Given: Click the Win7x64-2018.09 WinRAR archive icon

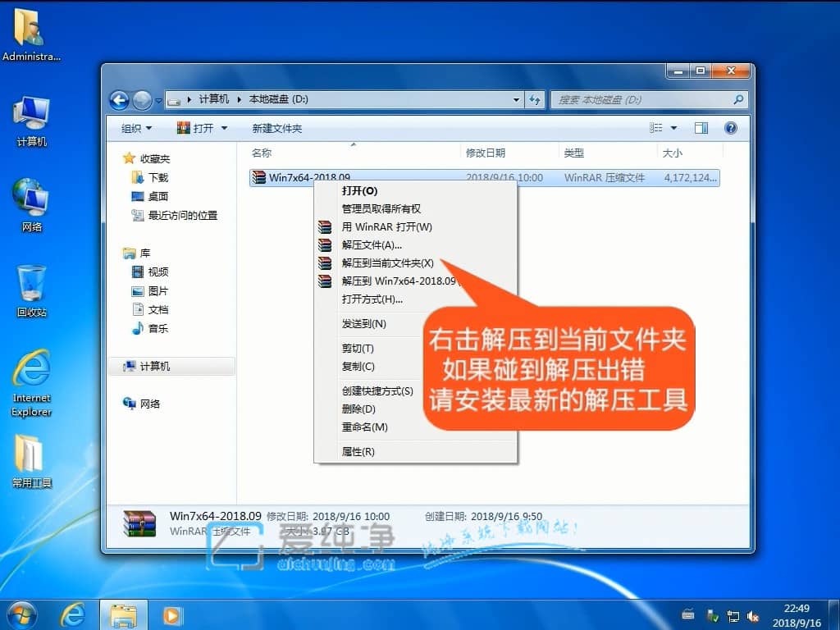Looking at the screenshot, I should 261,176.
